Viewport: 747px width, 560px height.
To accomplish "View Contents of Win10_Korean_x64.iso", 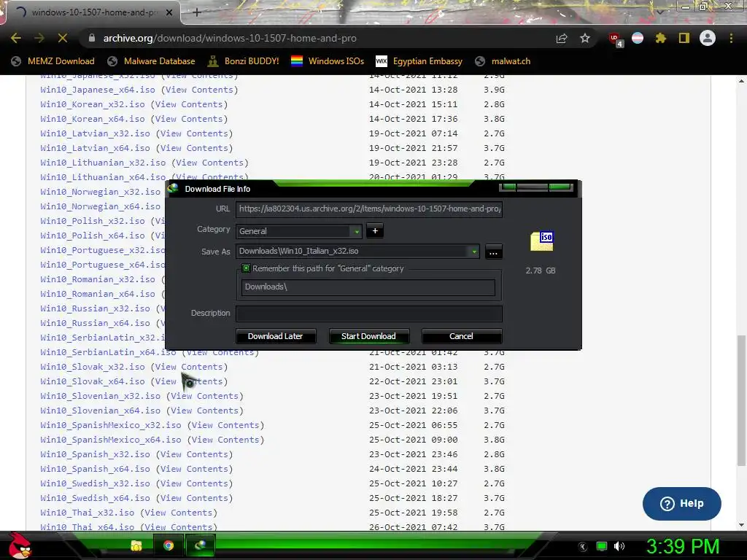I will coord(189,119).
